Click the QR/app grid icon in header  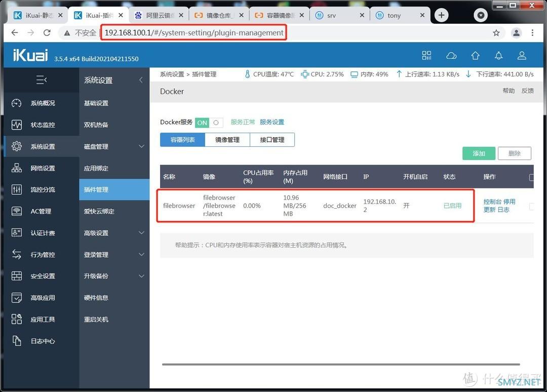(426, 55)
